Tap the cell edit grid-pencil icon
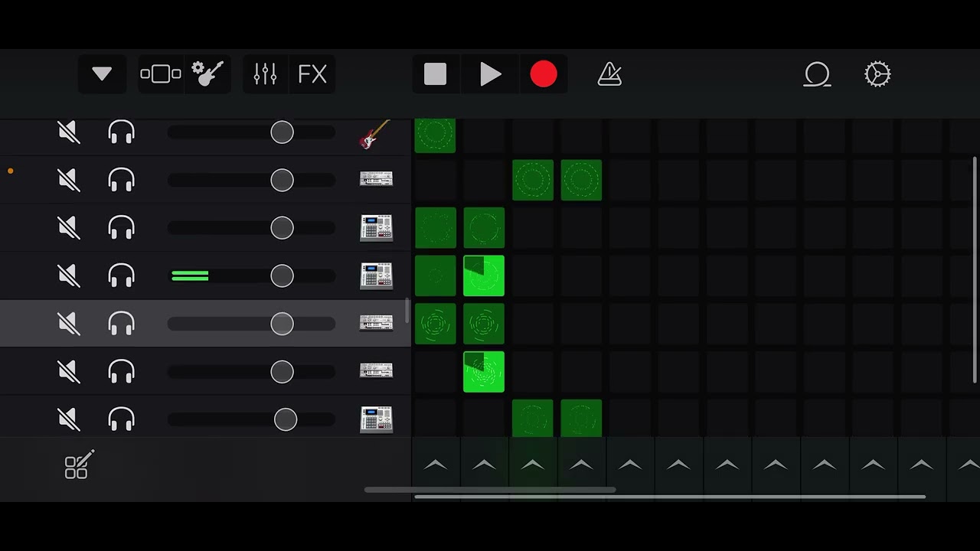Image resolution: width=980 pixels, height=551 pixels. pyautogui.click(x=79, y=465)
